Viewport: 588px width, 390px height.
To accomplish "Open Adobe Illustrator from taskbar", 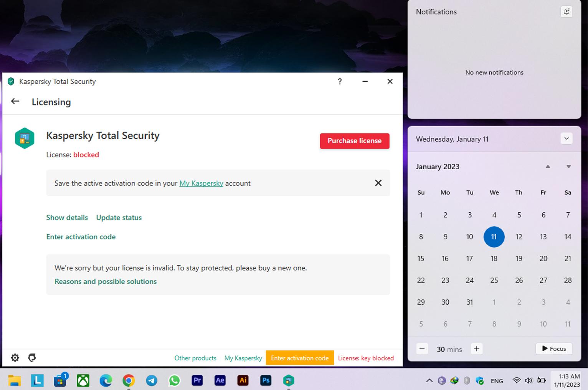I will click(243, 380).
